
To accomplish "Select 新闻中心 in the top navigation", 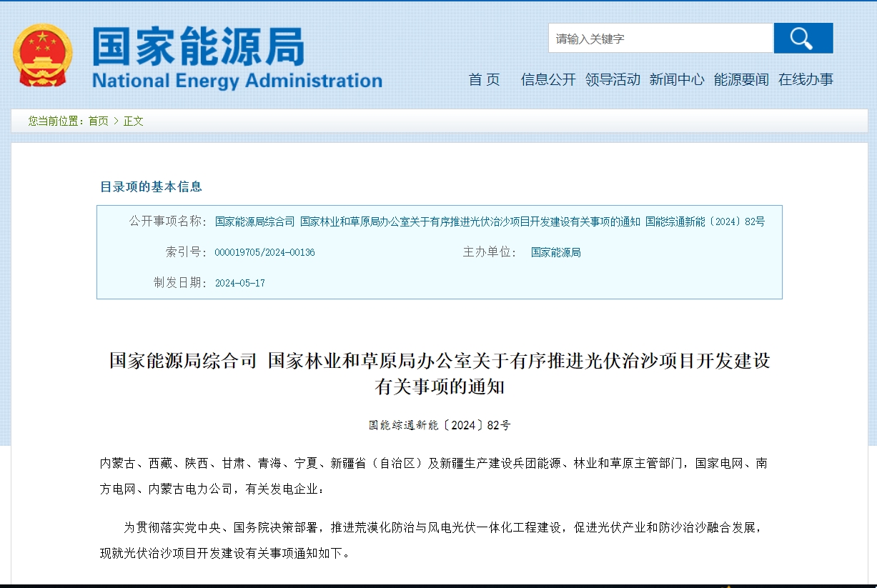I will (677, 79).
